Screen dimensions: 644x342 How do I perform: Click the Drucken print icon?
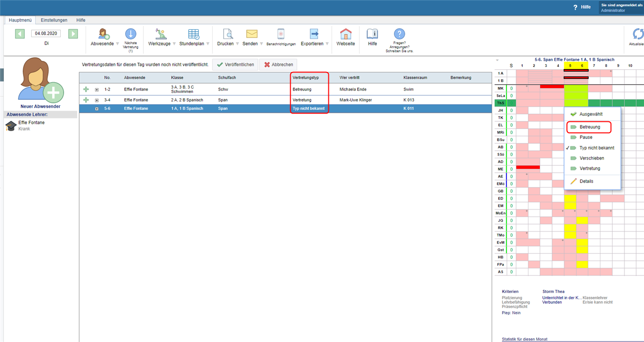(x=228, y=34)
